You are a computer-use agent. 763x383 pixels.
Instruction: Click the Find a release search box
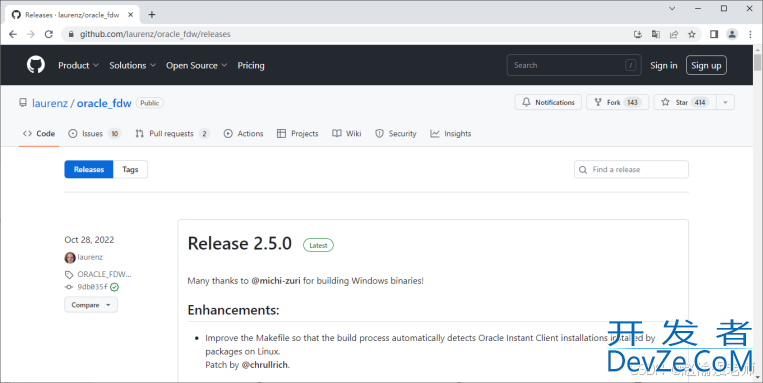pyautogui.click(x=632, y=169)
